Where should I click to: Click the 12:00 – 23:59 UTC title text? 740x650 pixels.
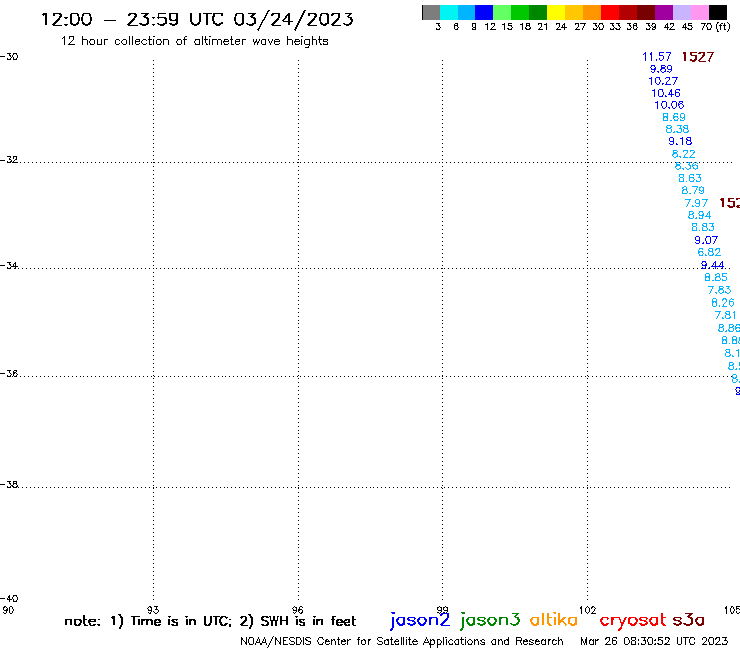click(x=197, y=19)
